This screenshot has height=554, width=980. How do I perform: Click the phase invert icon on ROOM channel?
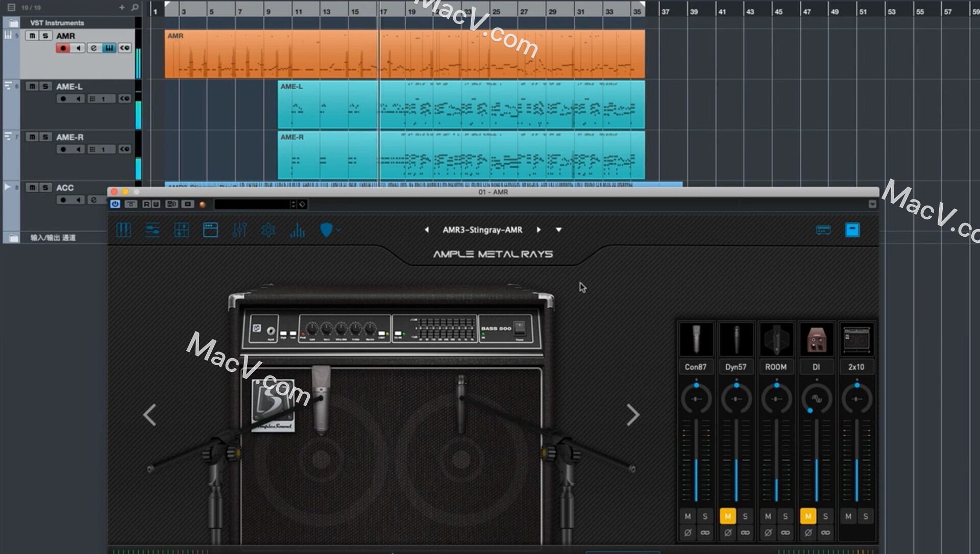click(x=768, y=533)
